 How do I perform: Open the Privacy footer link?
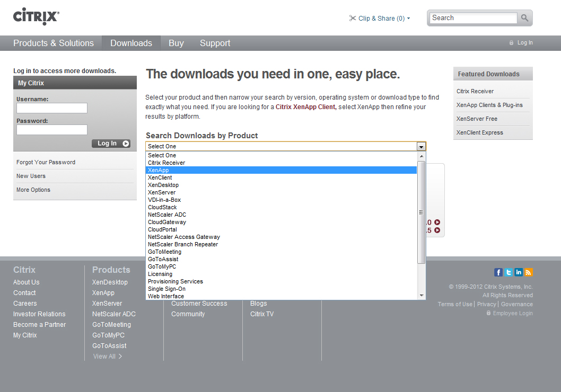pos(487,305)
